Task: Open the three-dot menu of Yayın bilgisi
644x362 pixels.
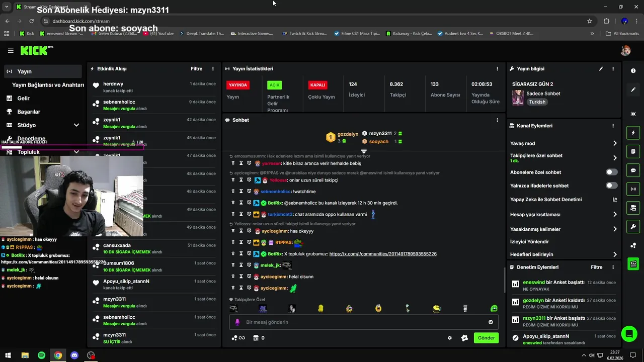Action: pos(613,69)
